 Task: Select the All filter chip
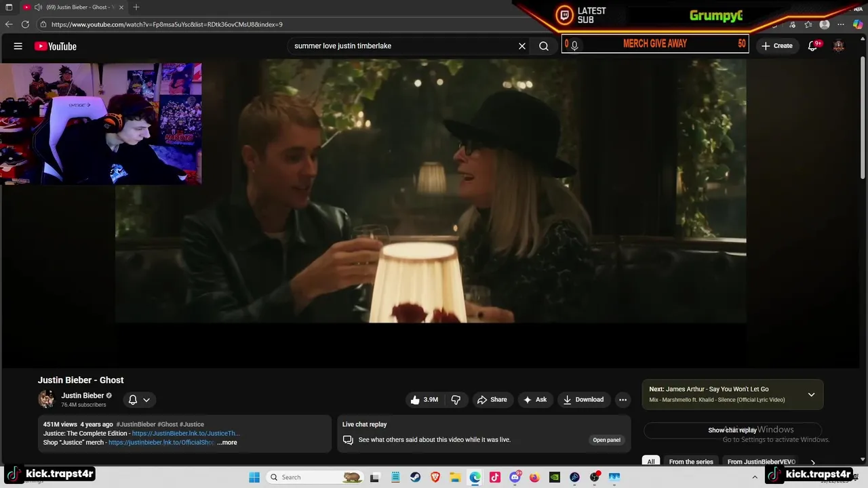651,462
